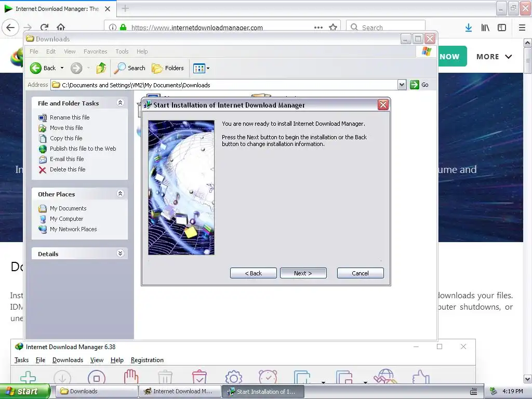Expand the MORE dropdown on the website

coord(494,57)
